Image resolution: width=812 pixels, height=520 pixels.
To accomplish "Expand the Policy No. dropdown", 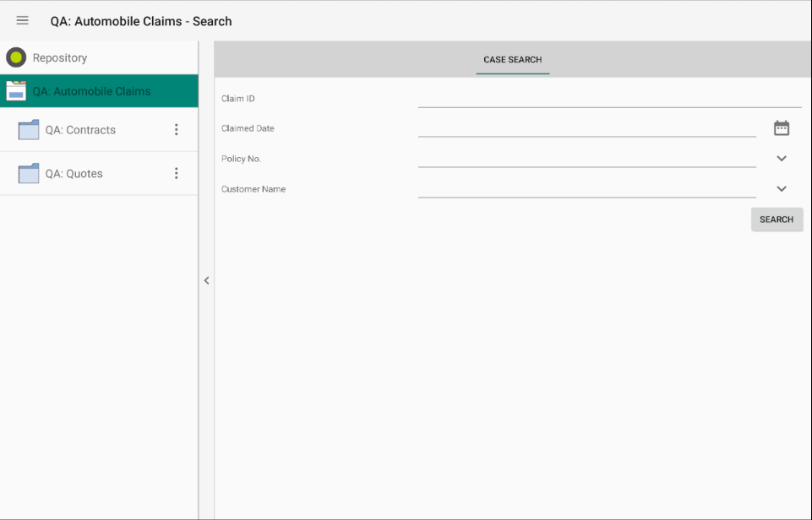I will coord(781,158).
